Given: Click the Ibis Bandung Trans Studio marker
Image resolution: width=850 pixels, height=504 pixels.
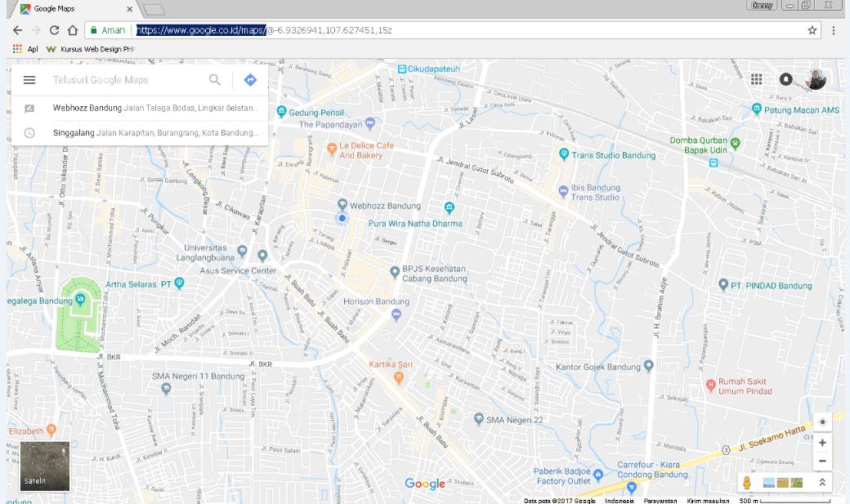Looking at the screenshot, I should [x=563, y=191].
